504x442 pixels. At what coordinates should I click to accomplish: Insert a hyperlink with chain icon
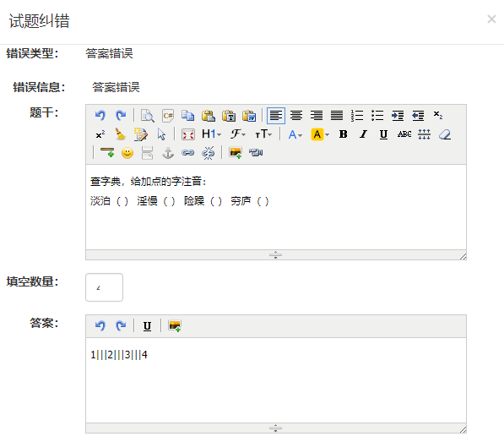(x=188, y=153)
